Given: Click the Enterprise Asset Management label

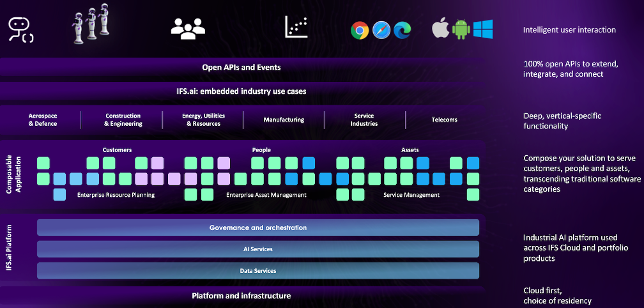Looking at the screenshot, I should pos(266,195).
